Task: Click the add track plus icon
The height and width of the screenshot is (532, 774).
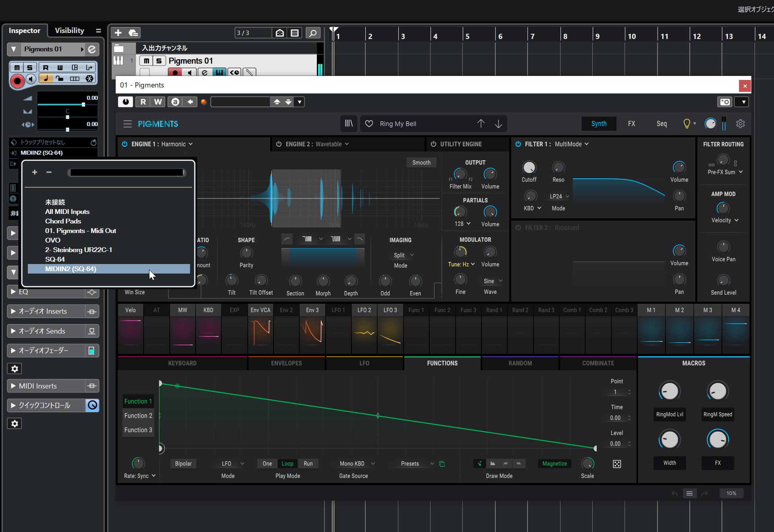Action: (x=118, y=33)
